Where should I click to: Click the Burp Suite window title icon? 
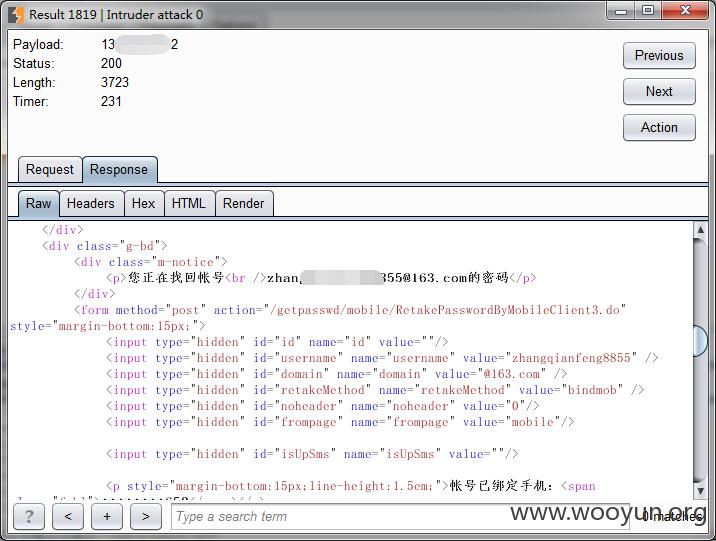[x=16, y=15]
